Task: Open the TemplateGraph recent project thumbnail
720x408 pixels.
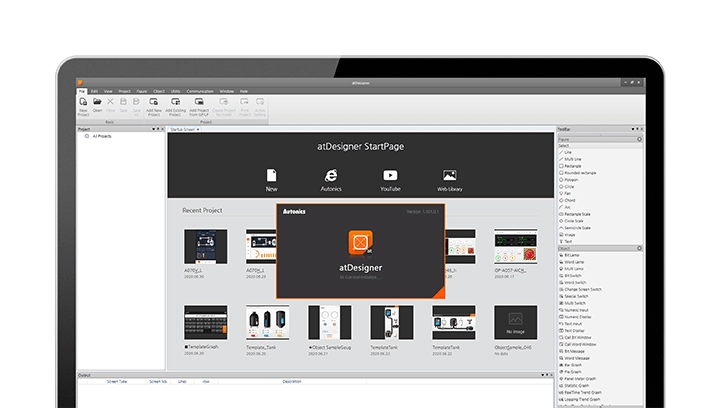Action: point(205,324)
